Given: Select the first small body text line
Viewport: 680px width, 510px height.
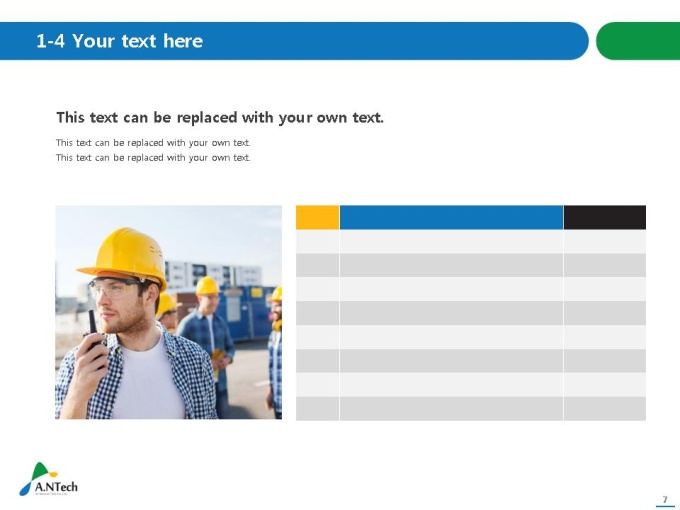Looking at the screenshot, I should pyautogui.click(x=153, y=143).
